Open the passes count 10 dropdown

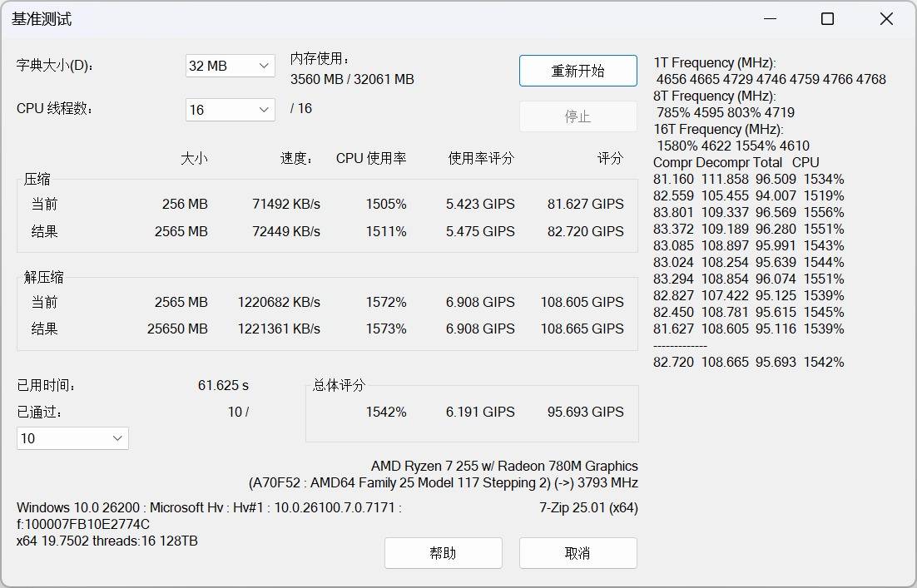click(72, 438)
